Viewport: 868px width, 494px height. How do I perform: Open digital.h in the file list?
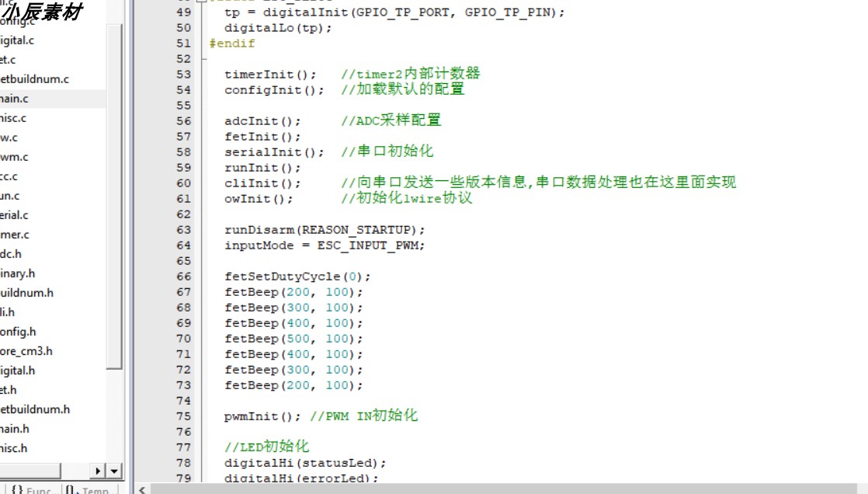(x=18, y=370)
